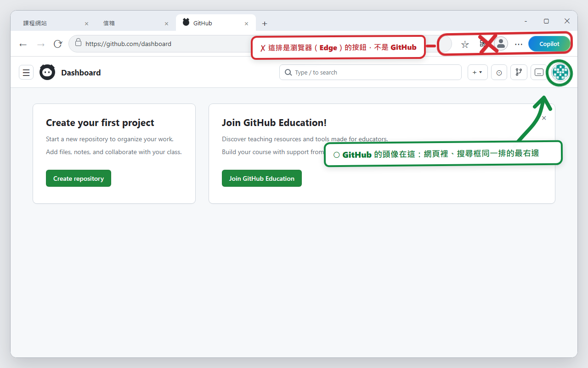Open the Edge profile icon
This screenshot has width=588, height=368.
point(501,44)
